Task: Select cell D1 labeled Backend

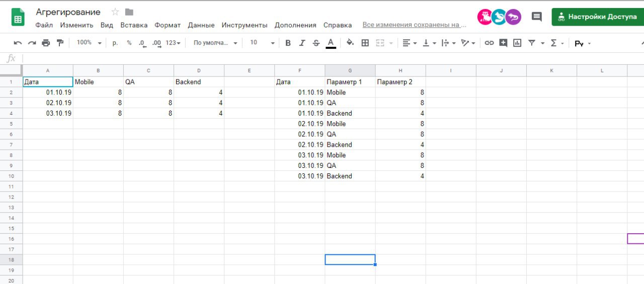Action: point(199,82)
